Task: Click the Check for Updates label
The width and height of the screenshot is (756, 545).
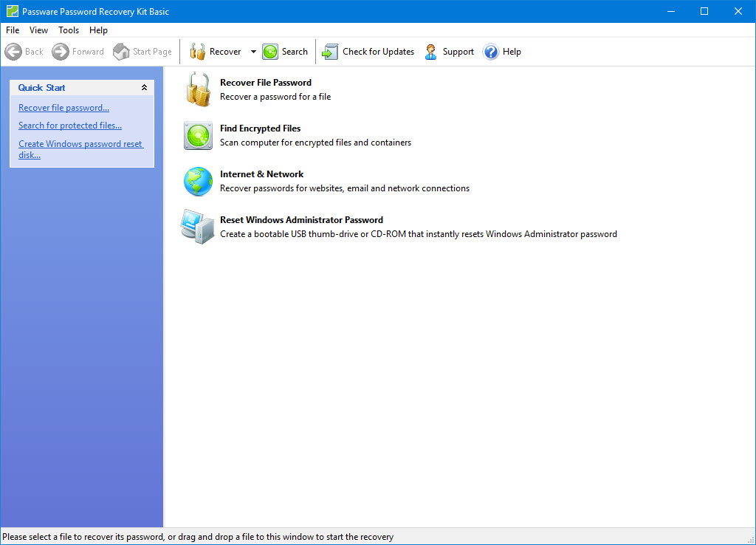Action: [x=379, y=52]
